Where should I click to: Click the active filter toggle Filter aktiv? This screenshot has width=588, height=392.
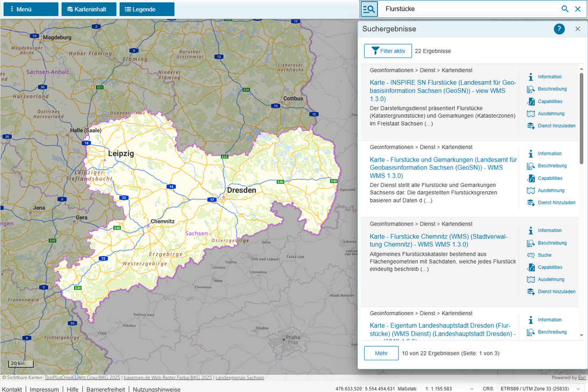click(388, 50)
